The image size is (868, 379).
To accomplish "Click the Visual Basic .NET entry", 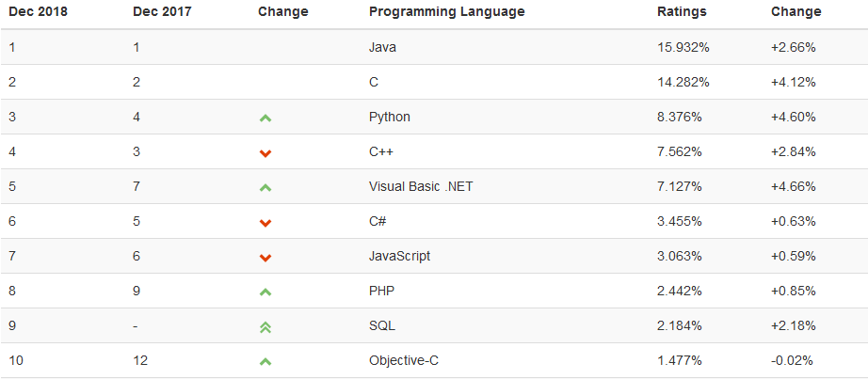I will click(421, 186).
